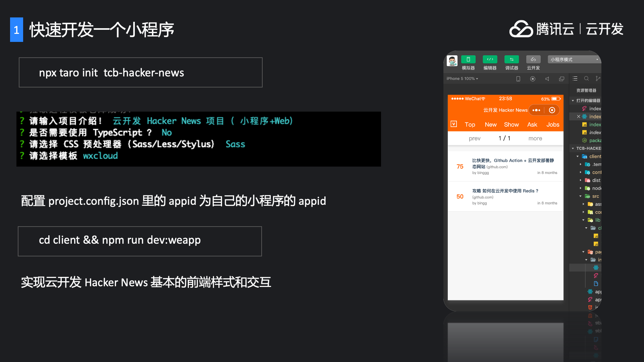This screenshot has width=644, height=362.
Task: Switch to the Ask tab
Action: 532,125
